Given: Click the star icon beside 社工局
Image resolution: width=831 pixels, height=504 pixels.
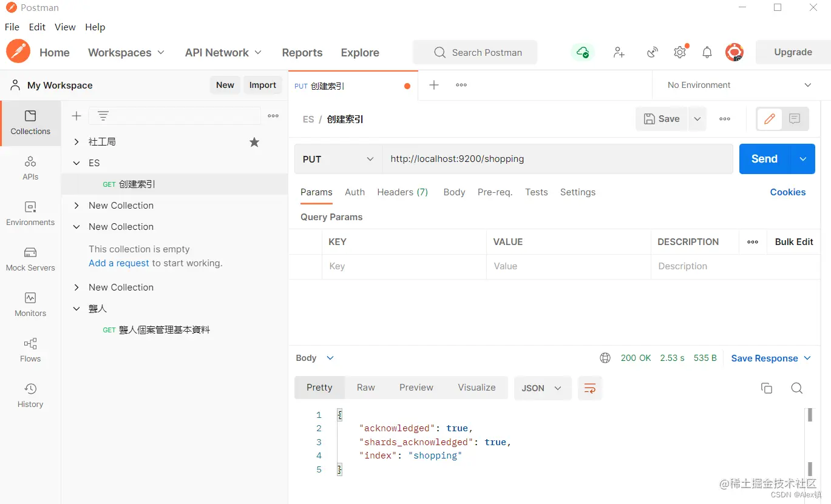Looking at the screenshot, I should 254,142.
